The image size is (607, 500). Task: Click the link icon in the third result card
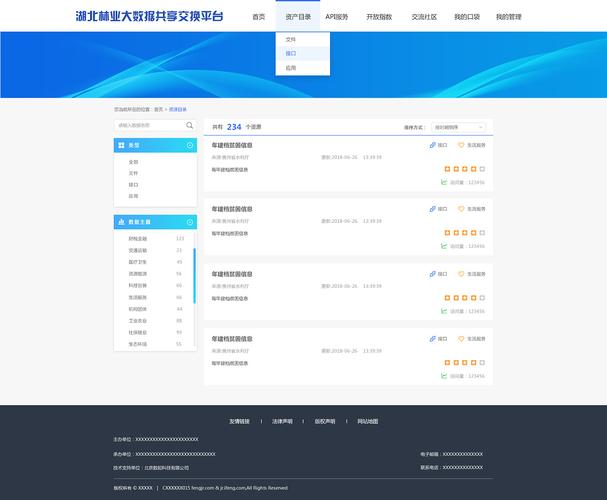[x=432, y=274]
